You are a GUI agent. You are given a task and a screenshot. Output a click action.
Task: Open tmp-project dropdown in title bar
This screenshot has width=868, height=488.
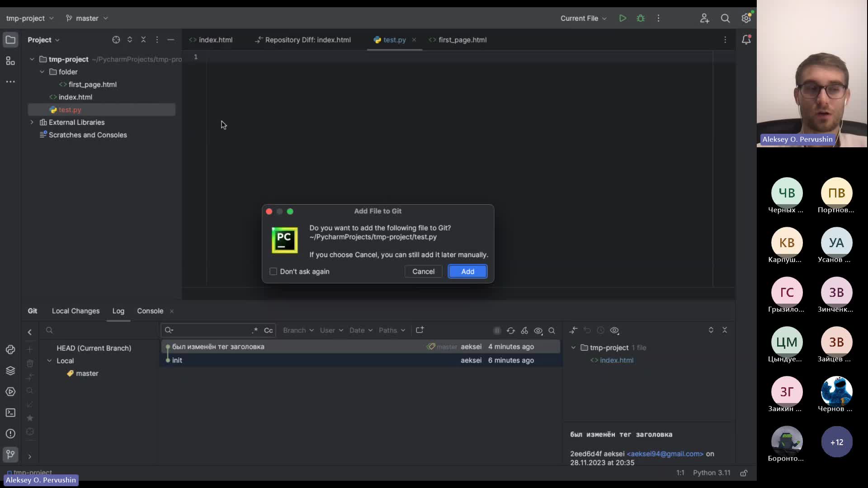pyautogui.click(x=30, y=18)
